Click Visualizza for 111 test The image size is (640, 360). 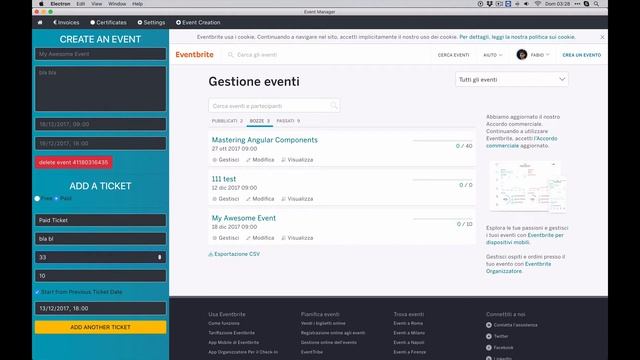click(x=297, y=199)
